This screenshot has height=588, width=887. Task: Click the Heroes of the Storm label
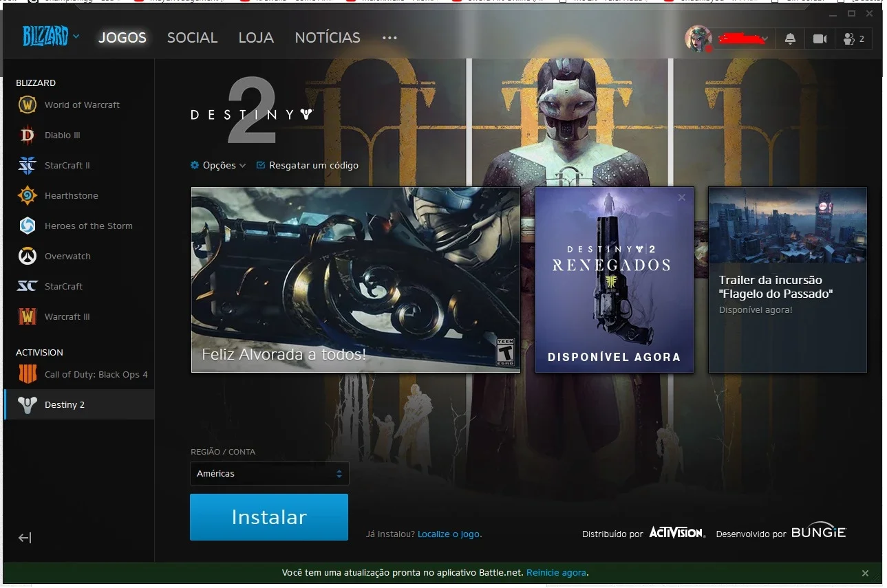(x=89, y=226)
